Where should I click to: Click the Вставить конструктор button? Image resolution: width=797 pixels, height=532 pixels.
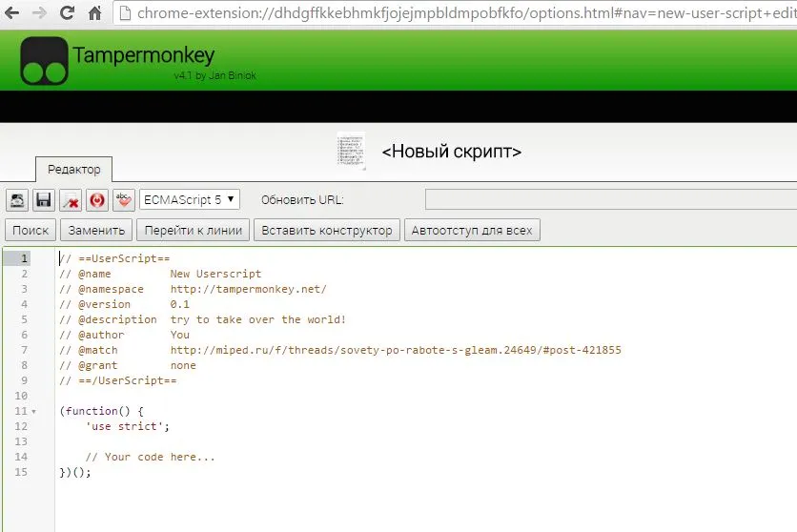pos(327,230)
